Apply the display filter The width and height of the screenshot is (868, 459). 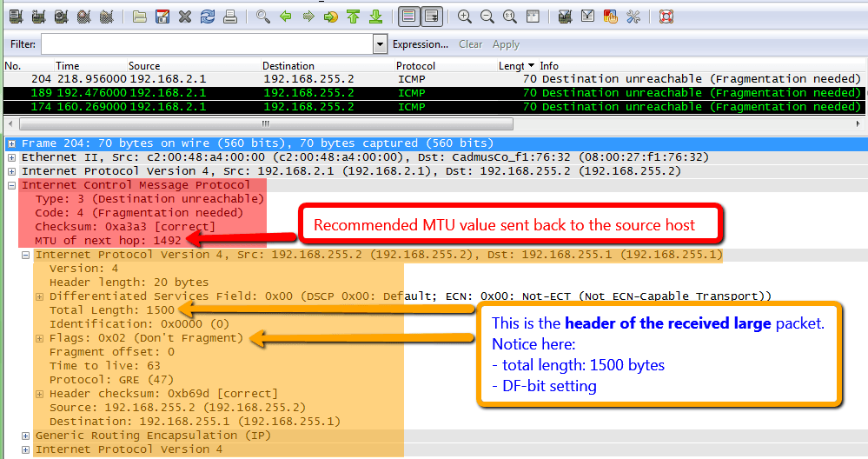tap(506, 44)
